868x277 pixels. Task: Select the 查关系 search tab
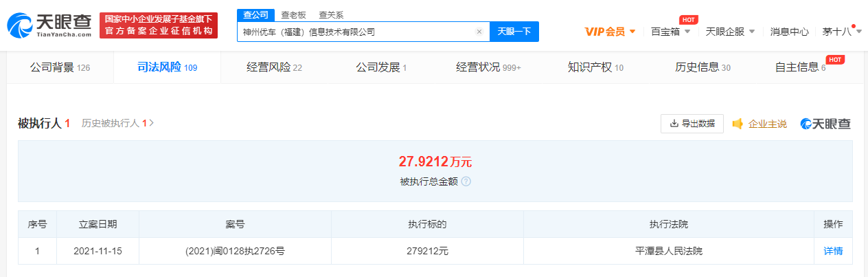tap(331, 15)
